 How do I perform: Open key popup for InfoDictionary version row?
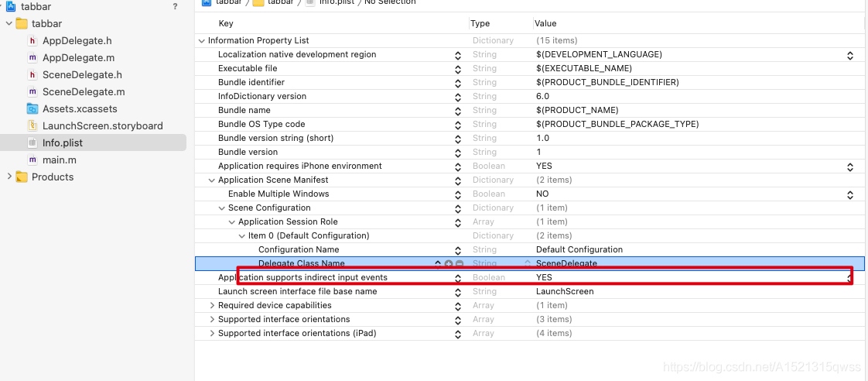[458, 97]
